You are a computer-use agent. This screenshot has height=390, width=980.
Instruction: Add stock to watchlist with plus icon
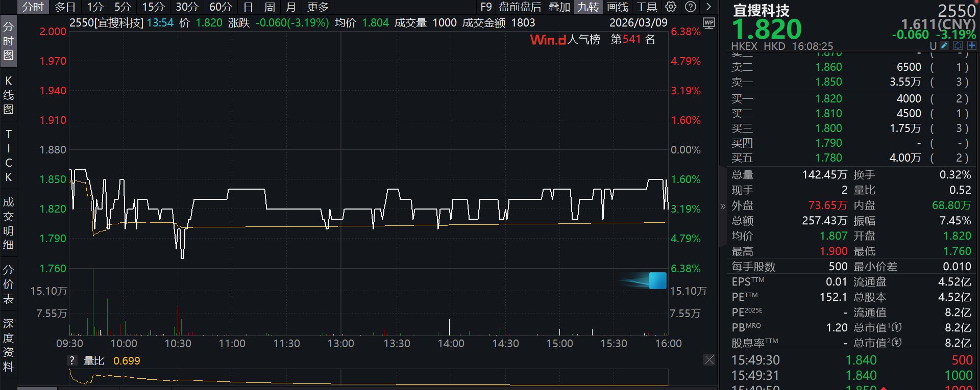click(972, 46)
